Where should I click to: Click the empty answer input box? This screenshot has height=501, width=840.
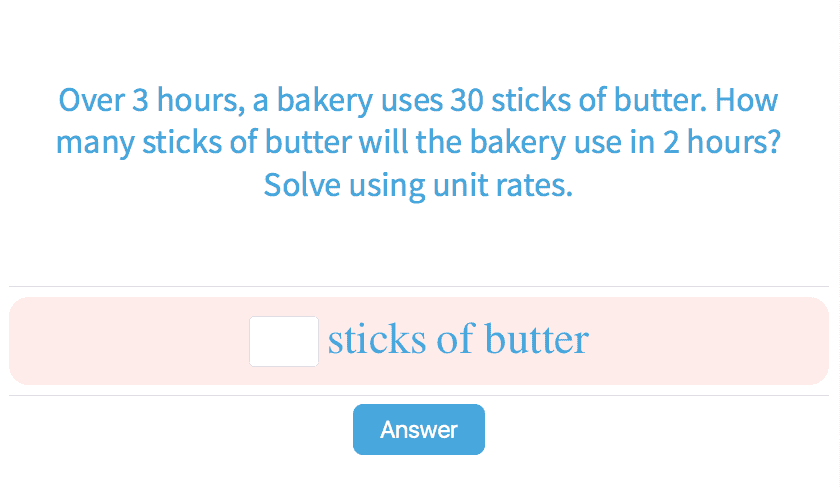(284, 341)
